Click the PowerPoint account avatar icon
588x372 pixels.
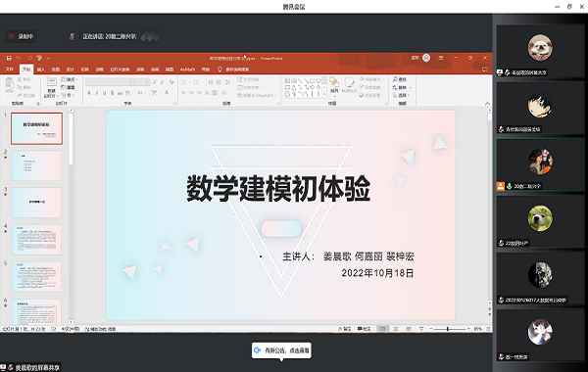point(426,58)
